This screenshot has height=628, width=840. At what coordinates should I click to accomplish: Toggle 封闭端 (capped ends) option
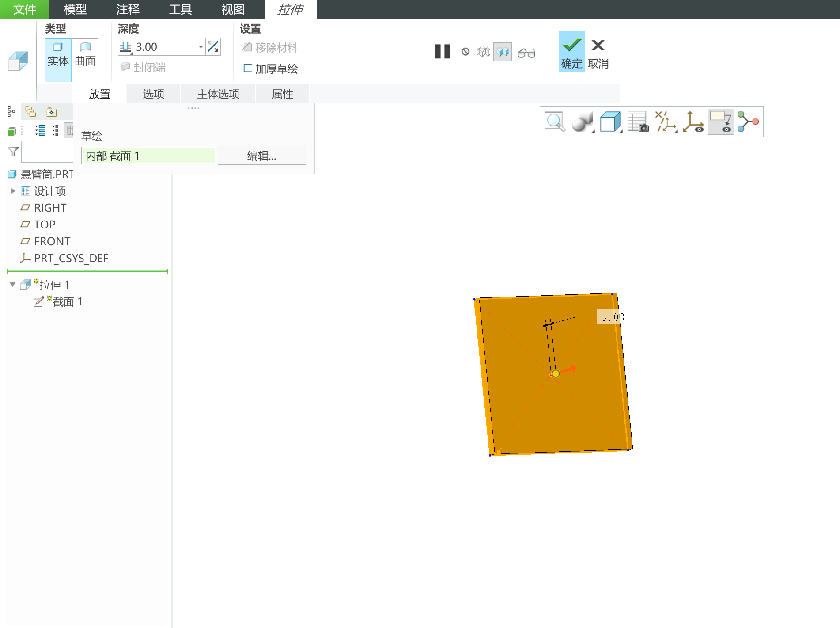[x=143, y=68]
